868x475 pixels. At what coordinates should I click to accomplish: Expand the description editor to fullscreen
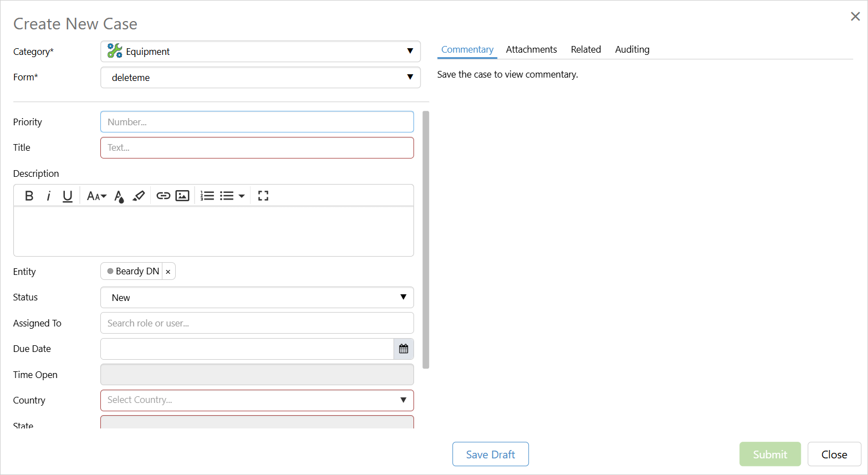click(x=263, y=196)
